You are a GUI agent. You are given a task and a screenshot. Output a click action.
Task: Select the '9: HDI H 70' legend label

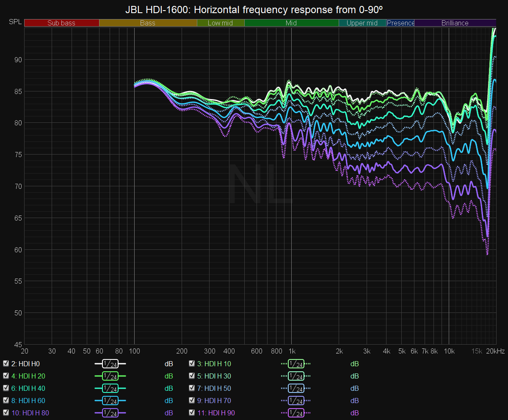pos(214,401)
